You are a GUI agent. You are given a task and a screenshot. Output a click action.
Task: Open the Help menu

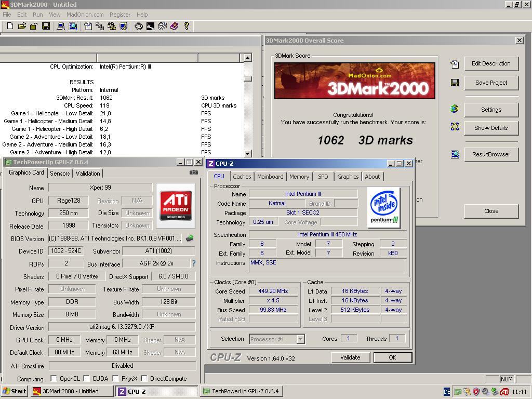(x=142, y=15)
